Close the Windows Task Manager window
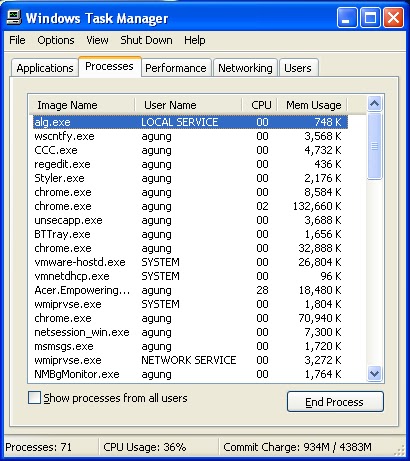Image resolution: width=410 pixels, height=461 pixels. [x=393, y=17]
